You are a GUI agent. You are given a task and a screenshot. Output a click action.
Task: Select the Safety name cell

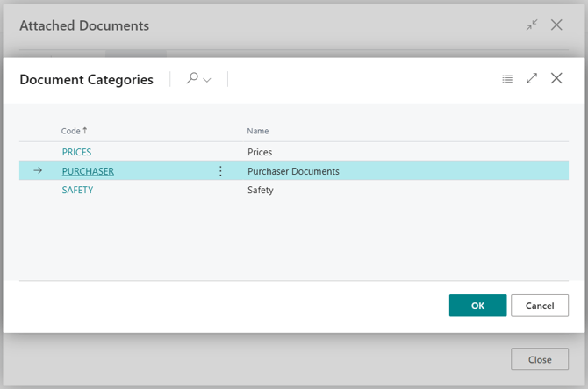tap(261, 191)
